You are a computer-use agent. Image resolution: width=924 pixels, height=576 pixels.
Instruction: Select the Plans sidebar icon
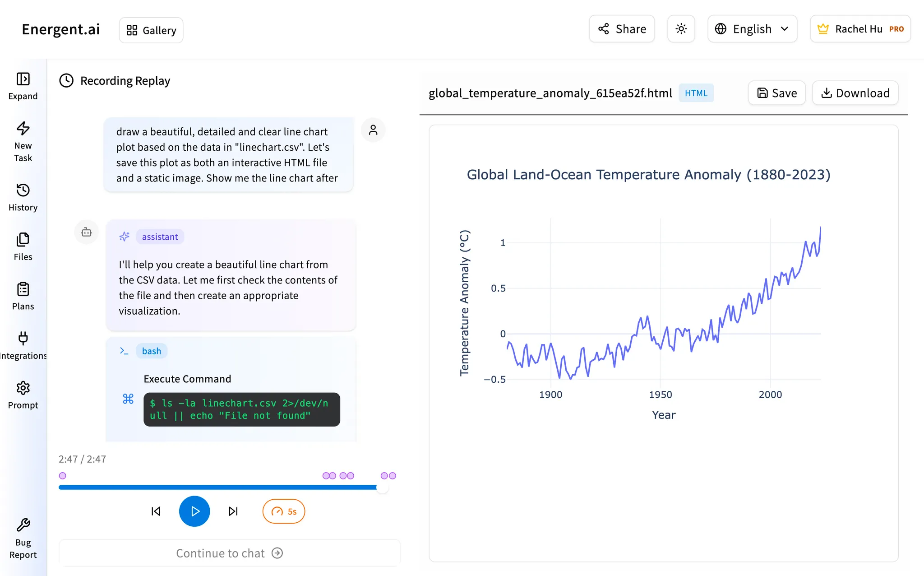point(23,295)
